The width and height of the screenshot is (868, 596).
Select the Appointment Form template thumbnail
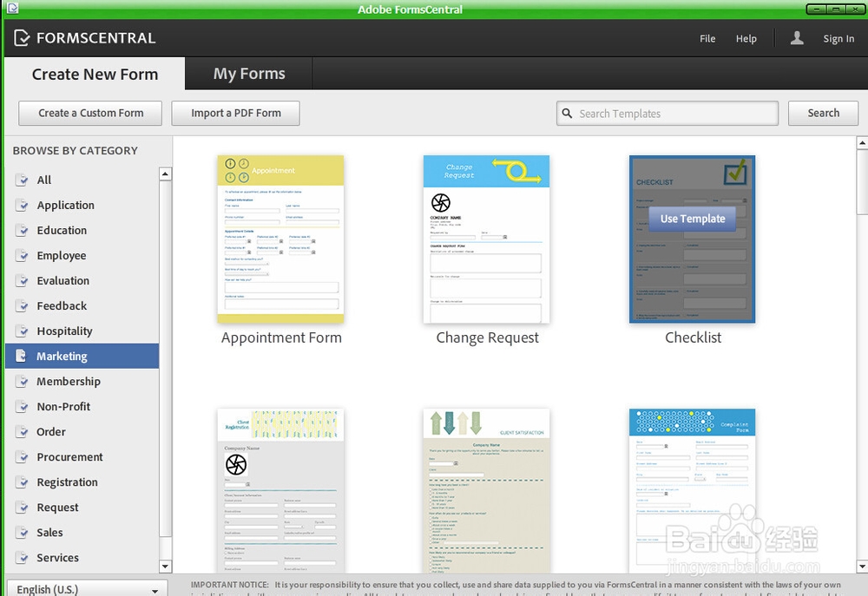(x=280, y=239)
